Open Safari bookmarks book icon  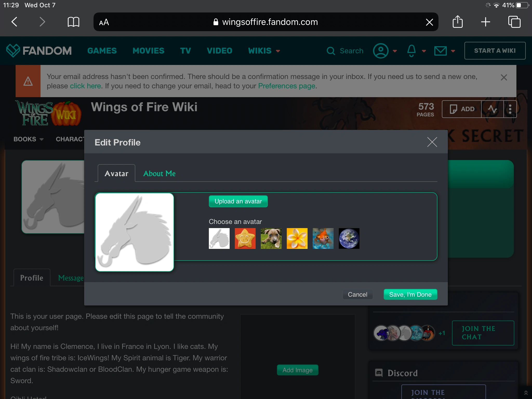click(73, 22)
